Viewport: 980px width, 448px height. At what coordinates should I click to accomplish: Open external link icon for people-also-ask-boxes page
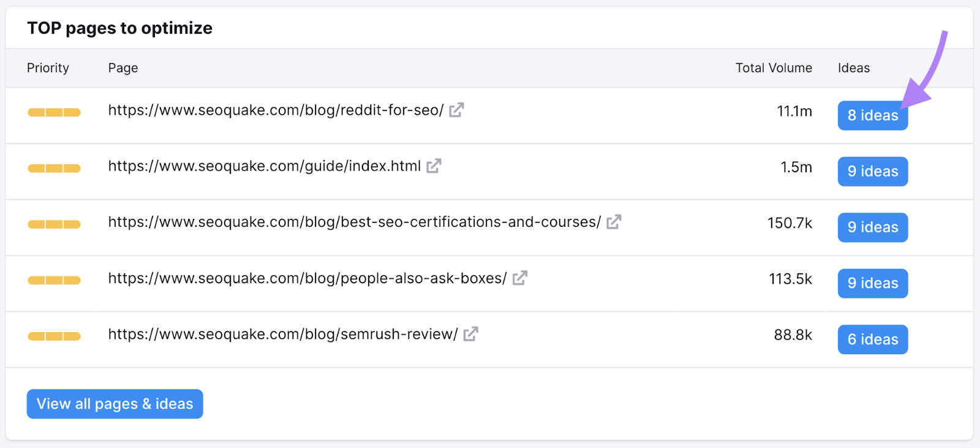(520, 278)
